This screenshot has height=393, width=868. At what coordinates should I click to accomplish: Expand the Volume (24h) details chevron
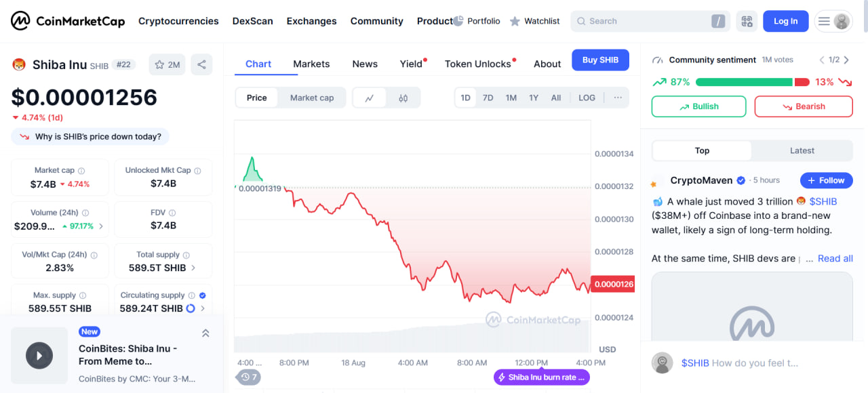[x=101, y=226]
